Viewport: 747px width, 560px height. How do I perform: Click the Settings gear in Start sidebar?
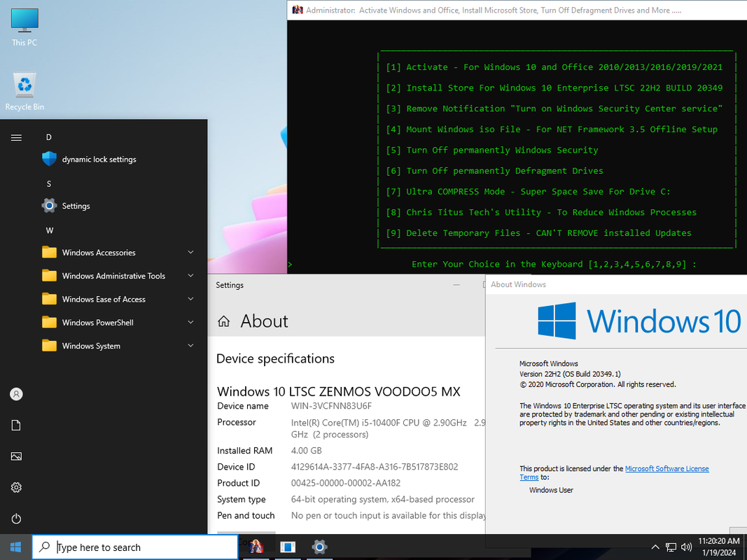[16, 487]
